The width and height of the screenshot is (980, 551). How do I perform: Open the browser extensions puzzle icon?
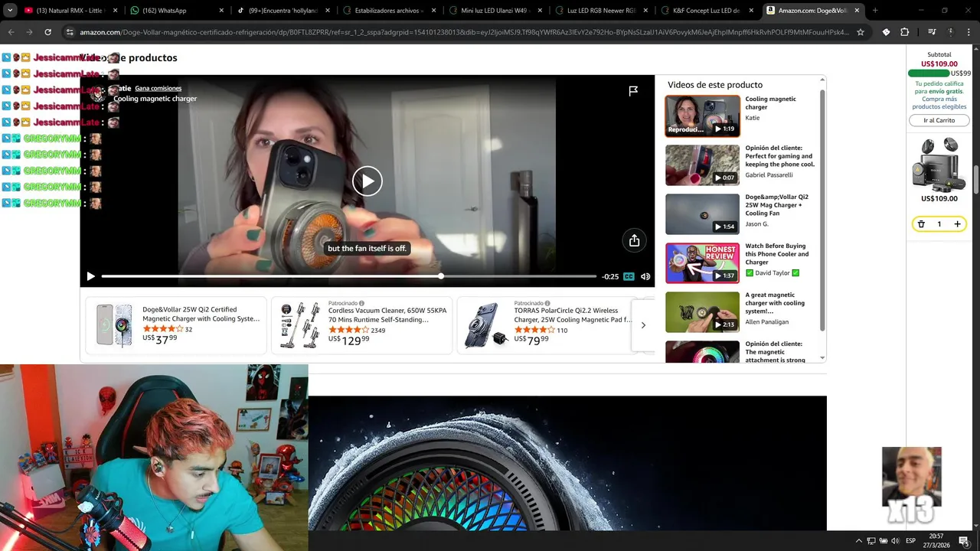coord(904,32)
